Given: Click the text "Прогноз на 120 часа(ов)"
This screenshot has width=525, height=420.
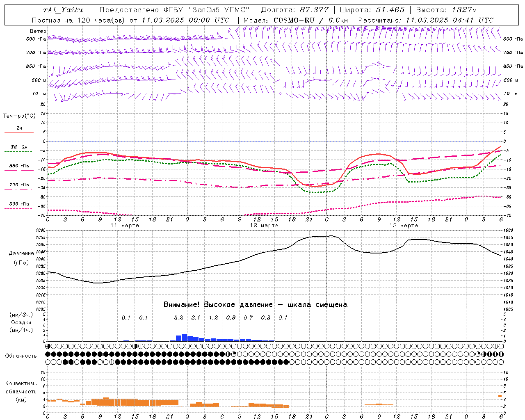Looking at the screenshot, I should [x=79, y=20].
